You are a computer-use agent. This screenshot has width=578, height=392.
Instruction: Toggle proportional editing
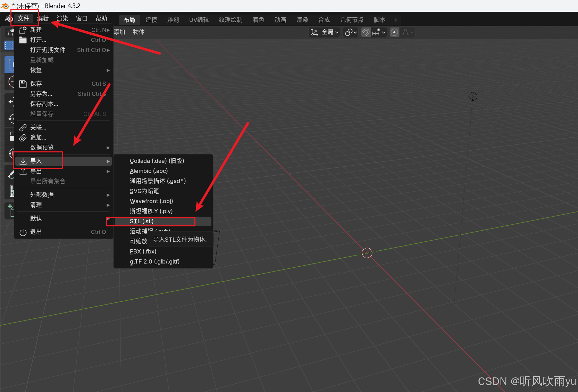pos(394,32)
